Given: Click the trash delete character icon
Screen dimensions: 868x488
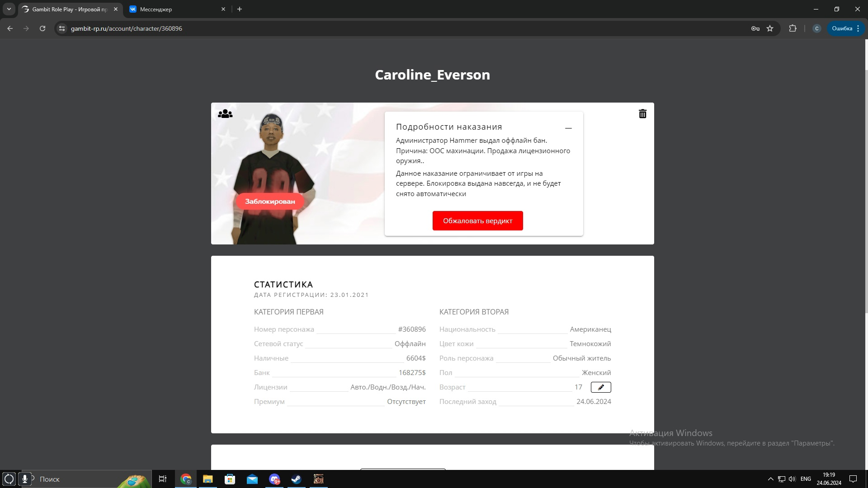Looking at the screenshot, I should point(642,114).
